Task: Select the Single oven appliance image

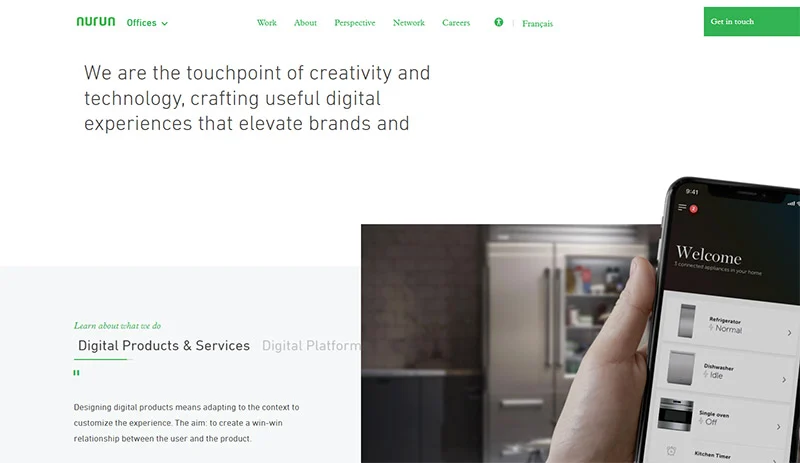Action: coord(675,415)
